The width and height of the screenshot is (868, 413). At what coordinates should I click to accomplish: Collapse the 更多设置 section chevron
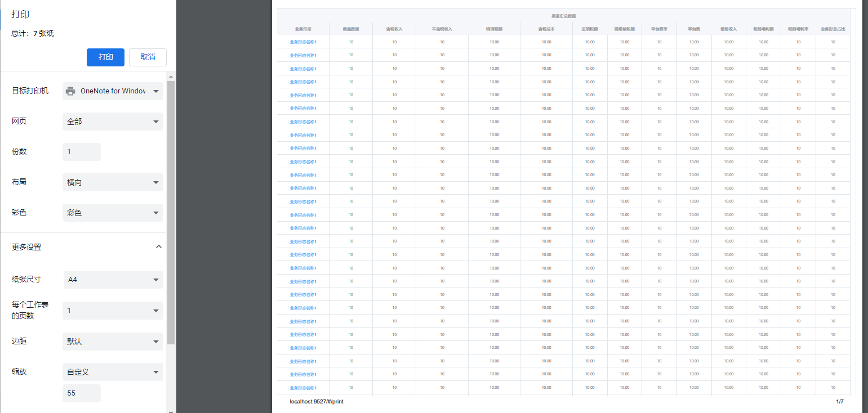click(159, 246)
